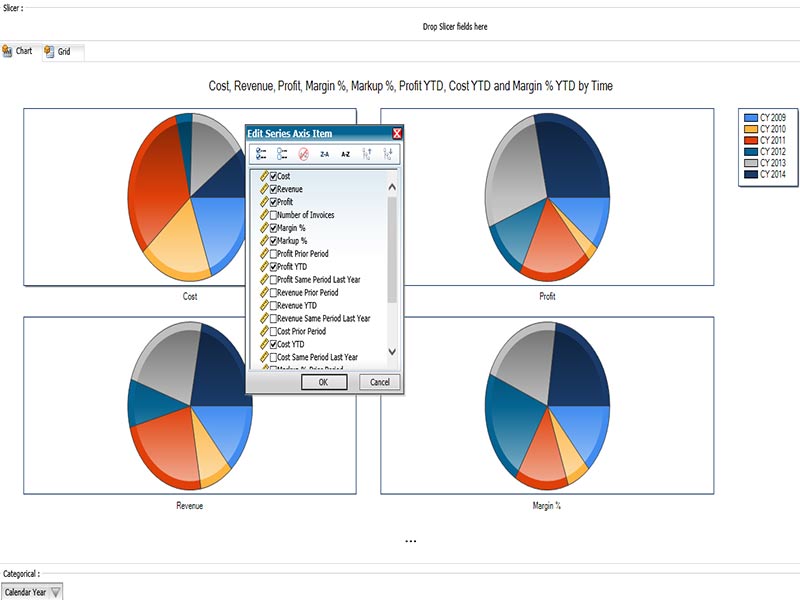This screenshot has width=800, height=600.
Task: Click the Chart tab icon
Action: pos(7,51)
